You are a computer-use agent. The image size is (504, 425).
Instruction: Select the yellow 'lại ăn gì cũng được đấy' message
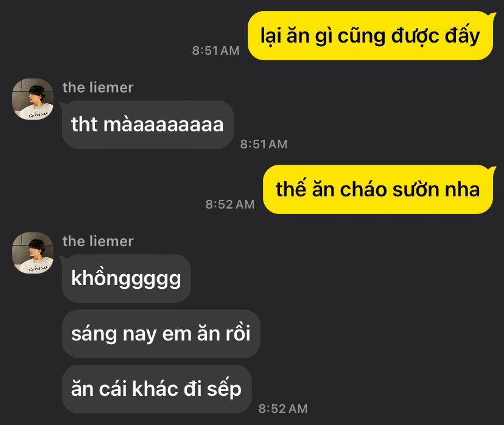[370, 36]
